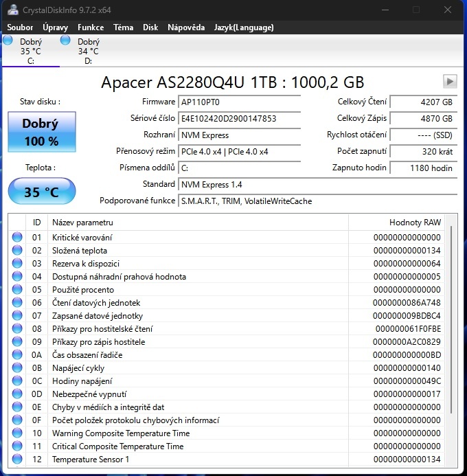This screenshot has width=467, height=476.
Task: Click the Standard field NVM Express 1.4
Action: point(318,185)
